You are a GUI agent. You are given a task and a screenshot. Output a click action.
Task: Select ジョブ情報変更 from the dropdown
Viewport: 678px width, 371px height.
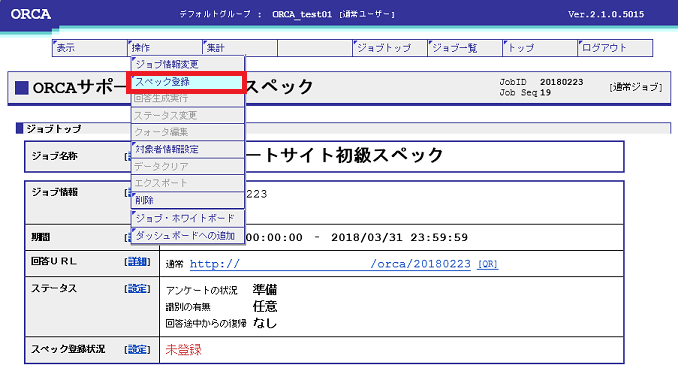pyautogui.click(x=188, y=64)
